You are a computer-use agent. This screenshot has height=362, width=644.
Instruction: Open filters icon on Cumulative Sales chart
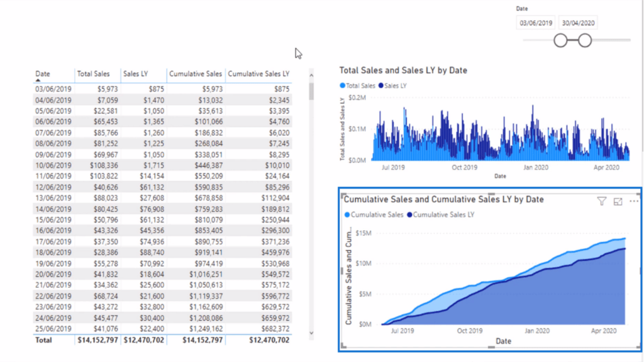[602, 201]
